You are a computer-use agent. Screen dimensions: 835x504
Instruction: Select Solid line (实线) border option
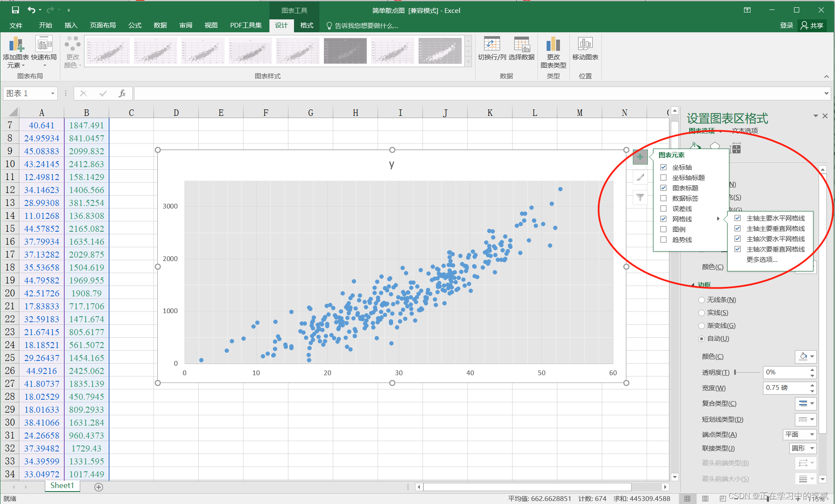pos(701,313)
